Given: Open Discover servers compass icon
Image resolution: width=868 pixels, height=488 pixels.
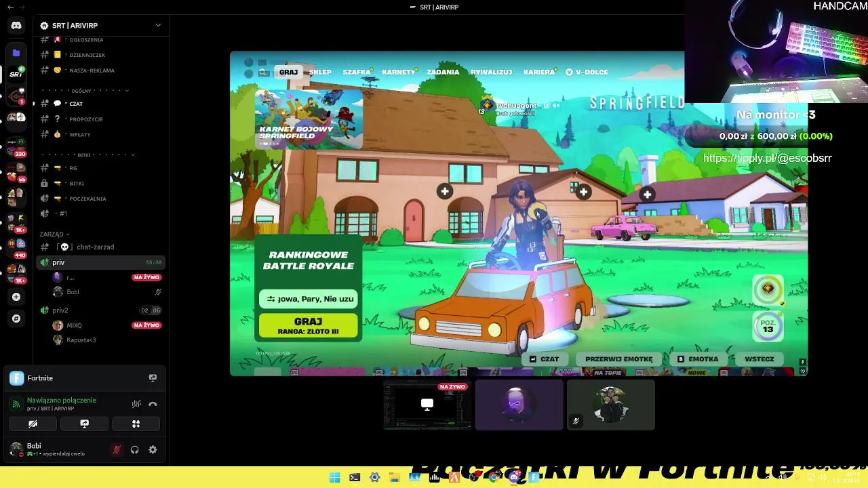Looking at the screenshot, I should click(x=16, y=319).
